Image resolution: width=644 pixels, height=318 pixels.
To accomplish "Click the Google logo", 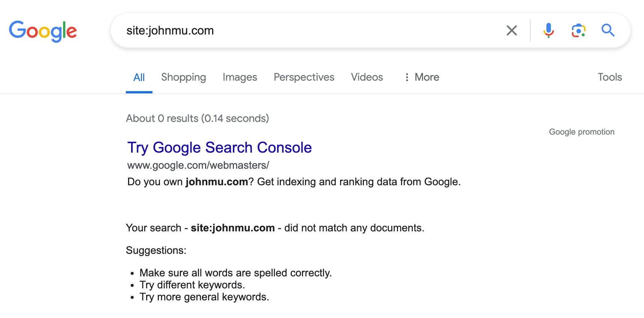I will 43,31.
